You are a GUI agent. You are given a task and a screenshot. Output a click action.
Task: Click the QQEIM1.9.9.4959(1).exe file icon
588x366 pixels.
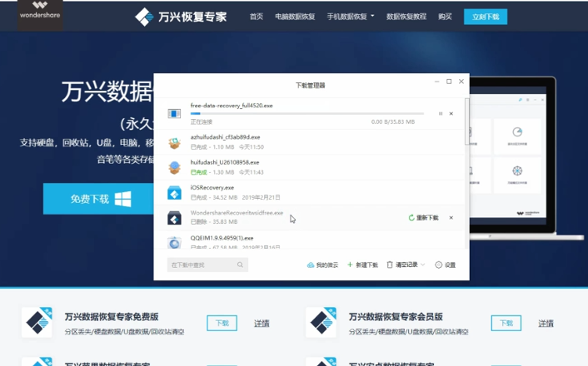point(174,242)
